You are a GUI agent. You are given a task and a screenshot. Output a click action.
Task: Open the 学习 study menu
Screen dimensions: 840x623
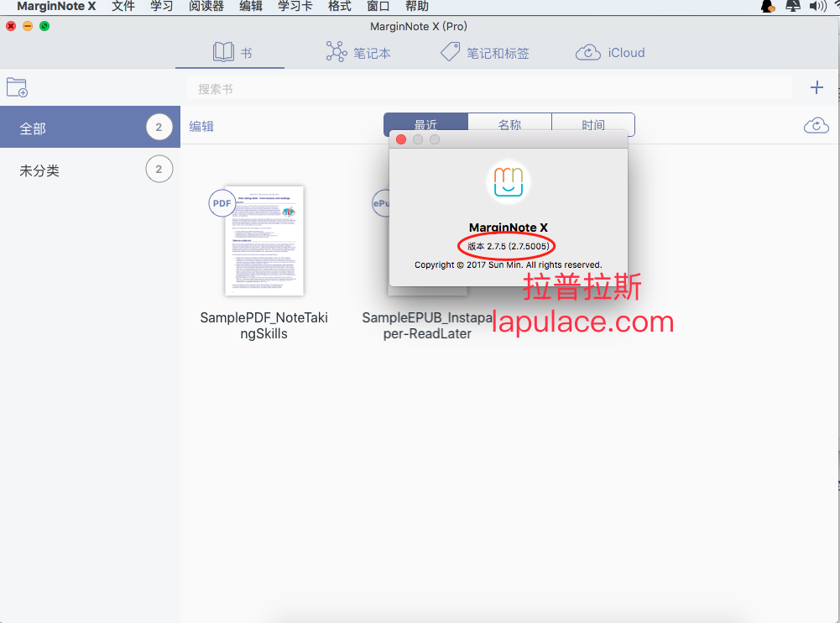161,7
